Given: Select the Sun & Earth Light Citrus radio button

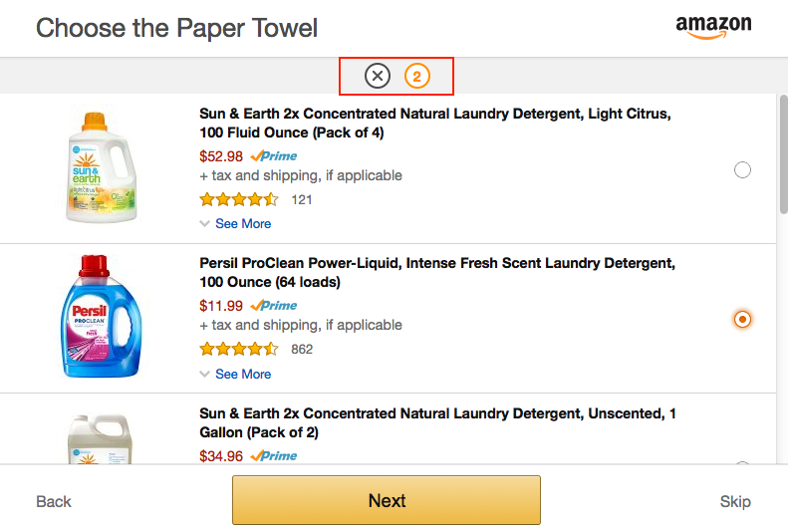Looking at the screenshot, I should pos(742,169).
